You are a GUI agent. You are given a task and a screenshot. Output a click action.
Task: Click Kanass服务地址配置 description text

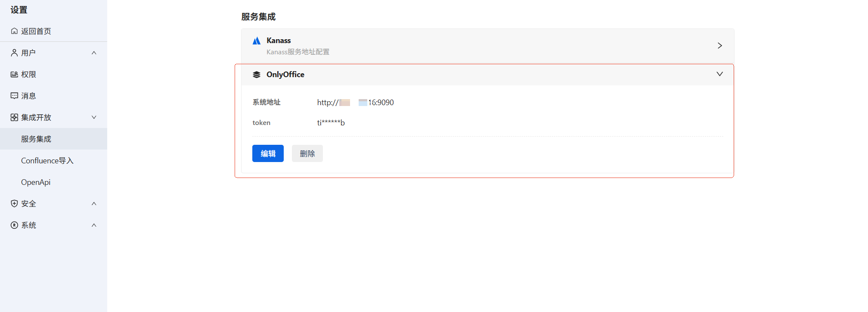tap(298, 52)
